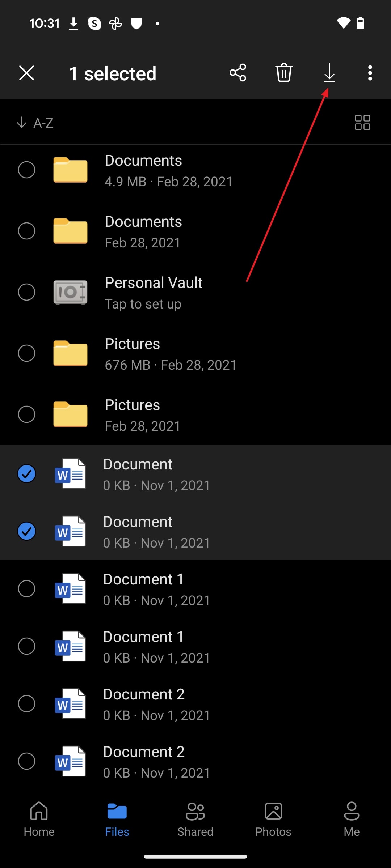
Task: Tick the circle for 4.9 MB Documents folder
Action: click(x=26, y=170)
